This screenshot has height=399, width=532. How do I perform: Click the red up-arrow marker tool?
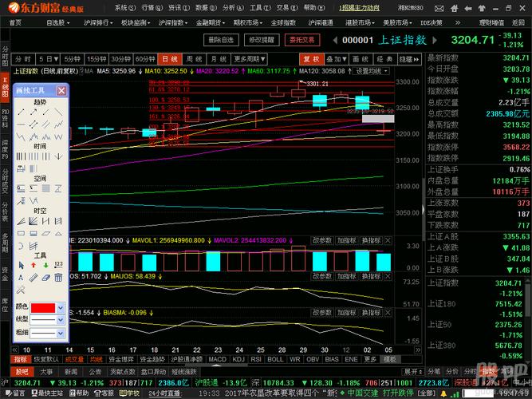point(33,264)
